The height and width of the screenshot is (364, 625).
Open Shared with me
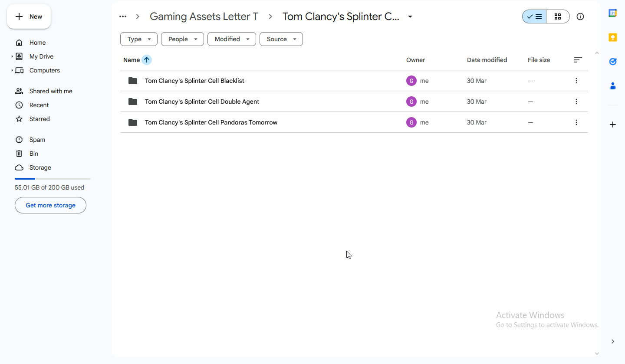point(51,91)
